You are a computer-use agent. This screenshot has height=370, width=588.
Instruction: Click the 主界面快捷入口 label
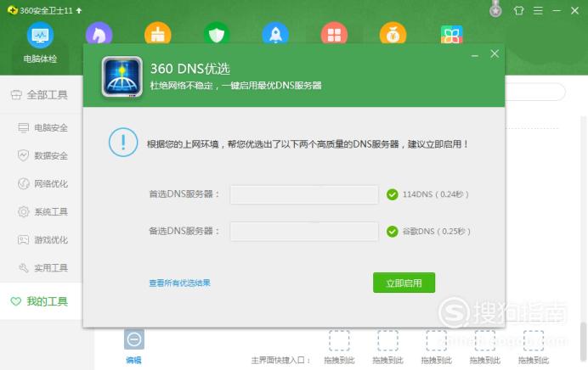[280, 361]
